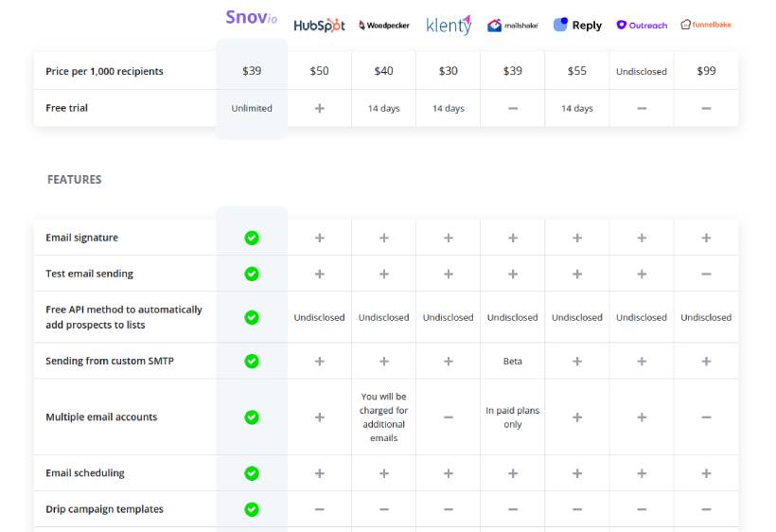Click Klenty minus in Multiple email accounts row
The height and width of the screenshot is (532, 776).
pyautogui.click(x=449, y=417)
